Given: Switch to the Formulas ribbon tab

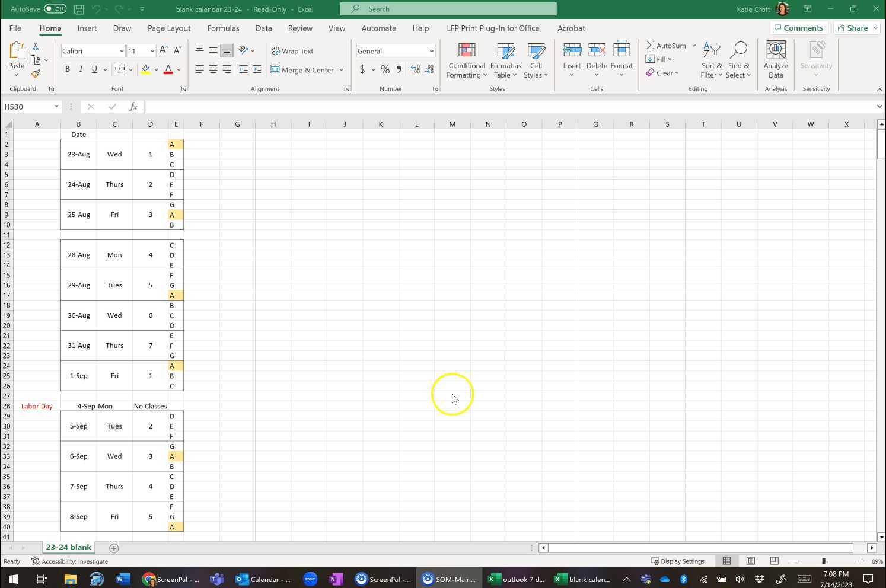Looking at the screenshot, I should click(x=223, y=28).
